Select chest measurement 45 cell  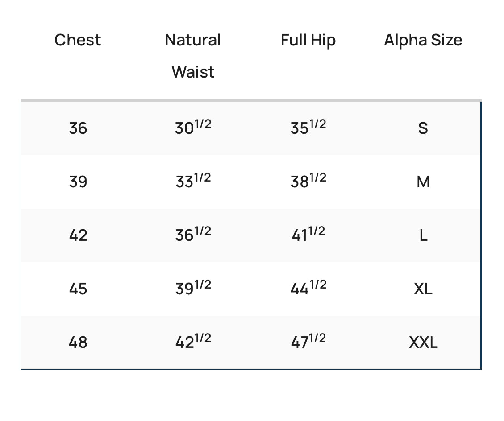78,289
